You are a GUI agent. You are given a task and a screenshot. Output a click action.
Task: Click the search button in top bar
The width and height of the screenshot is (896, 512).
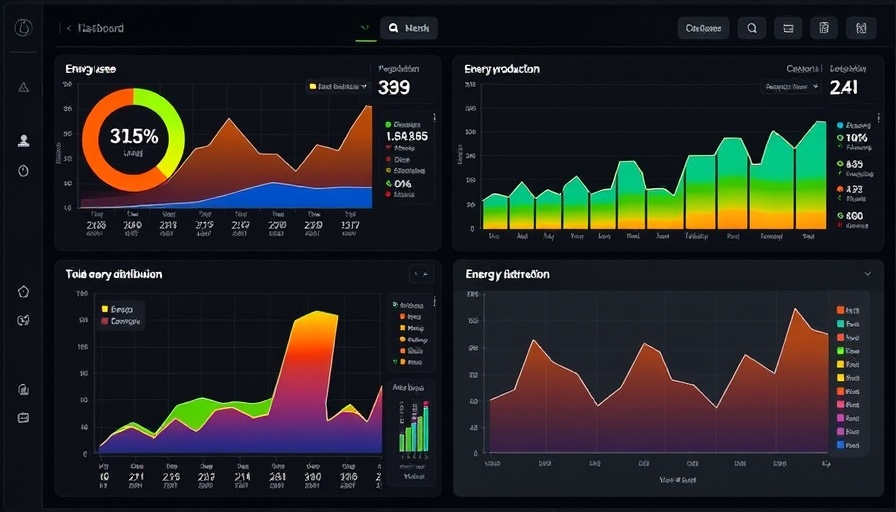(408, 28)
